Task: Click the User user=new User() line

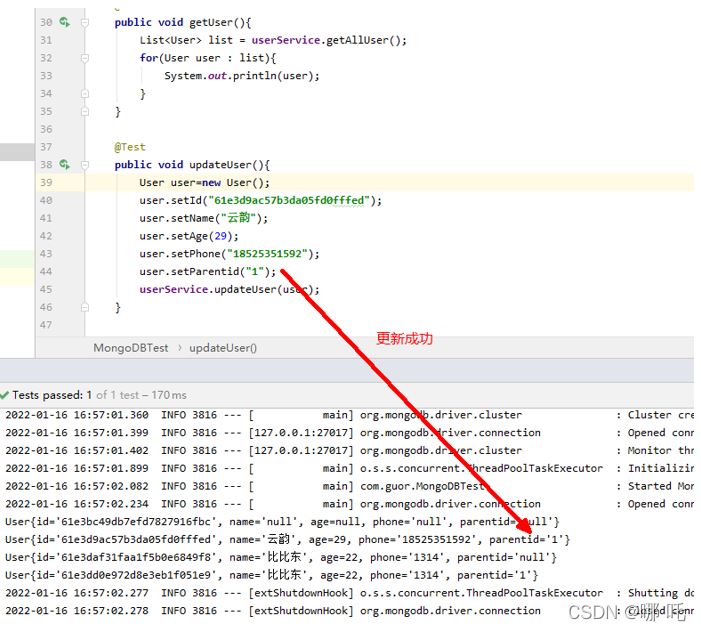Action: coord(204,182)
